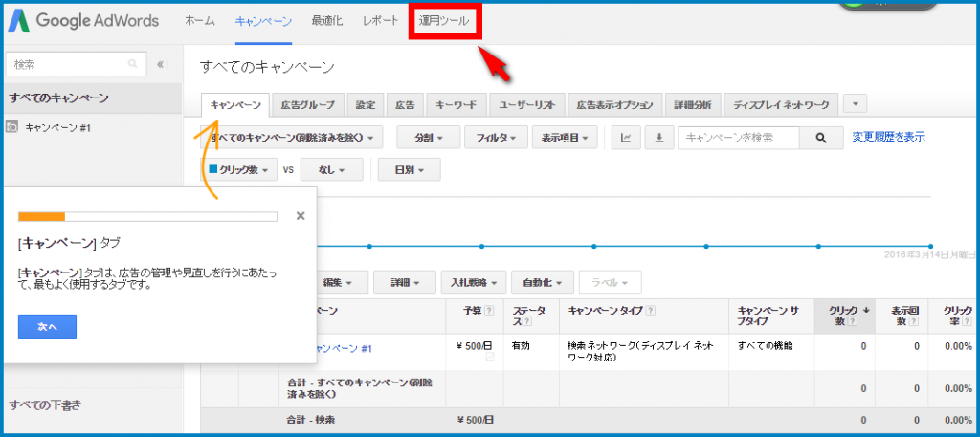Open the 日別 granularity dropdown
980x437 pixels.
[x=410, y=170]
